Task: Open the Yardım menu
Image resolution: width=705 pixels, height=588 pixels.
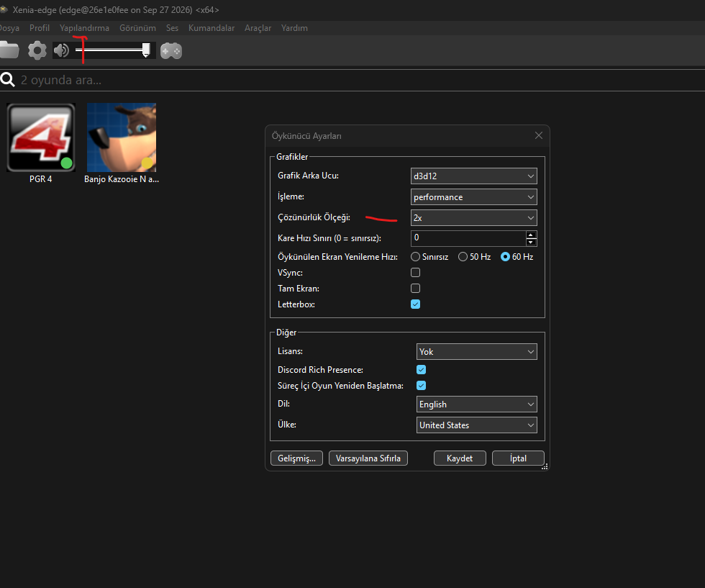Action: pos(294,28)
